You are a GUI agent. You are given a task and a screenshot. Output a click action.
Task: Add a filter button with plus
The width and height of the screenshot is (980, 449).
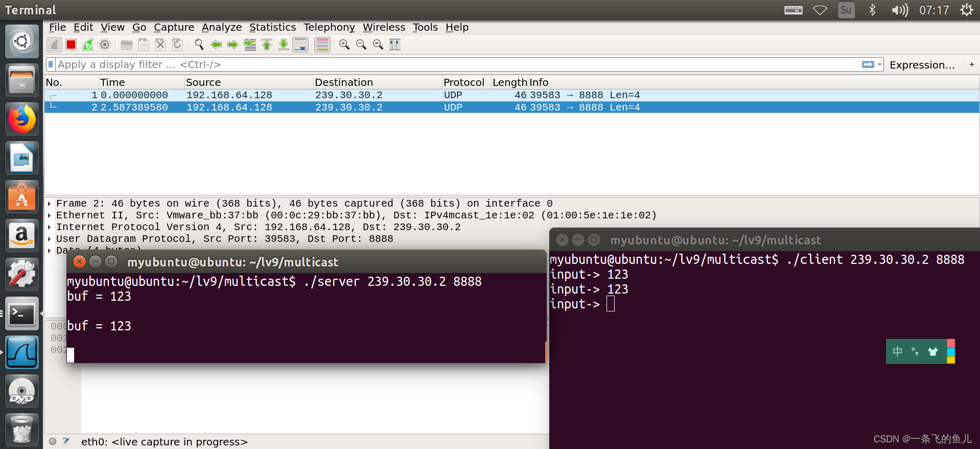pos(972,64)
